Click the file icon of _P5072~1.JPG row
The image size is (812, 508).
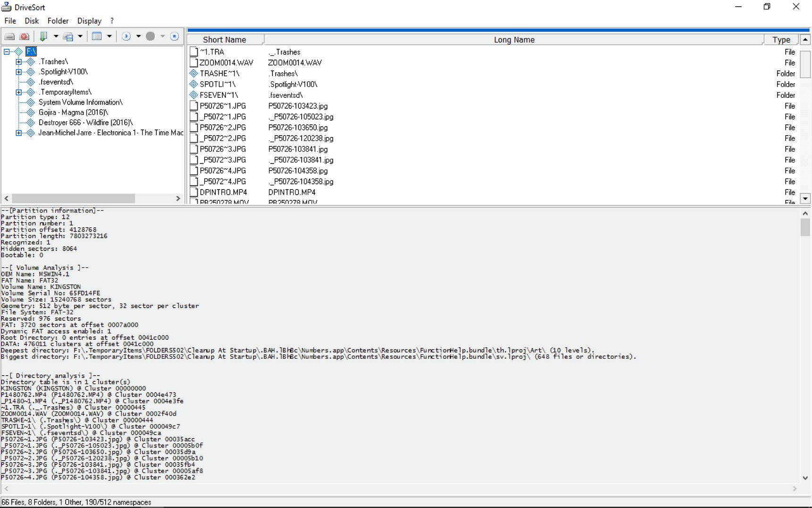[194, 117]
